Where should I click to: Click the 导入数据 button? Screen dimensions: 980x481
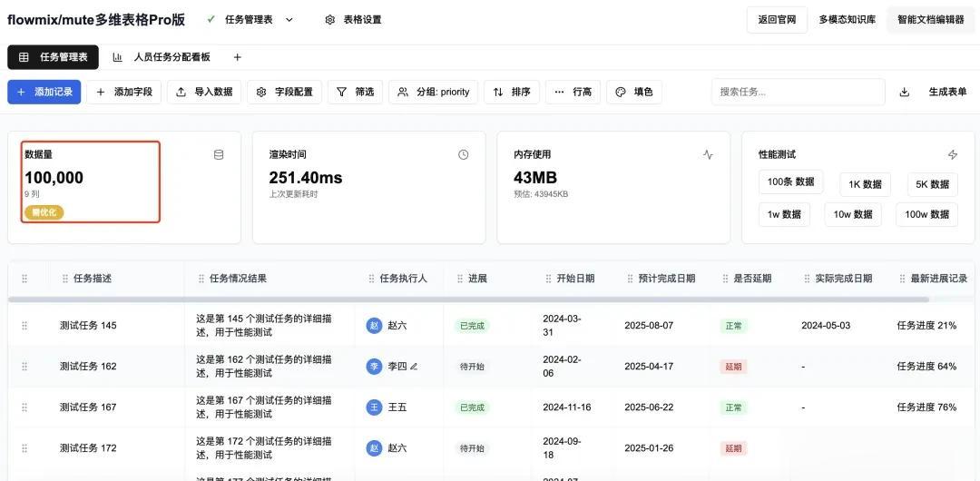pyautogui.click(x=204, y=92)
